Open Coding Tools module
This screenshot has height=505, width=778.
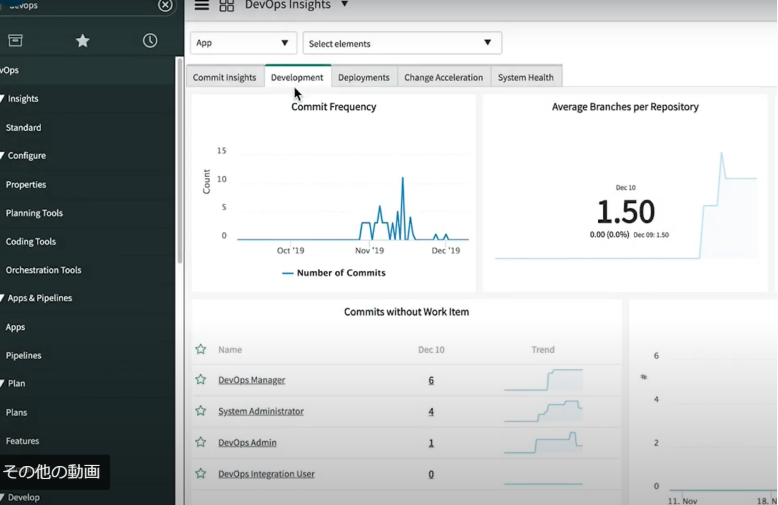(x=31, y=242)
